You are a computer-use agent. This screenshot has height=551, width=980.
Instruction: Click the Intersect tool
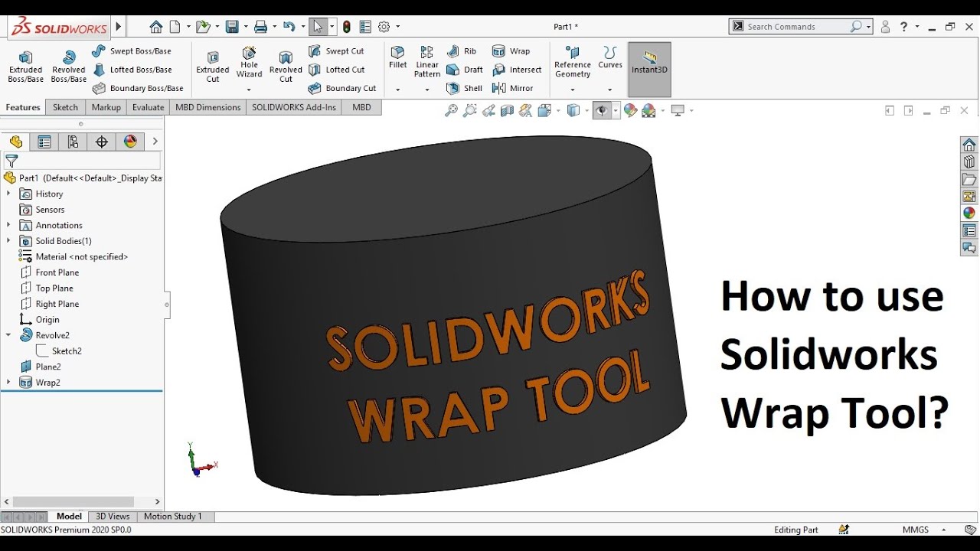tap(517, 70)
